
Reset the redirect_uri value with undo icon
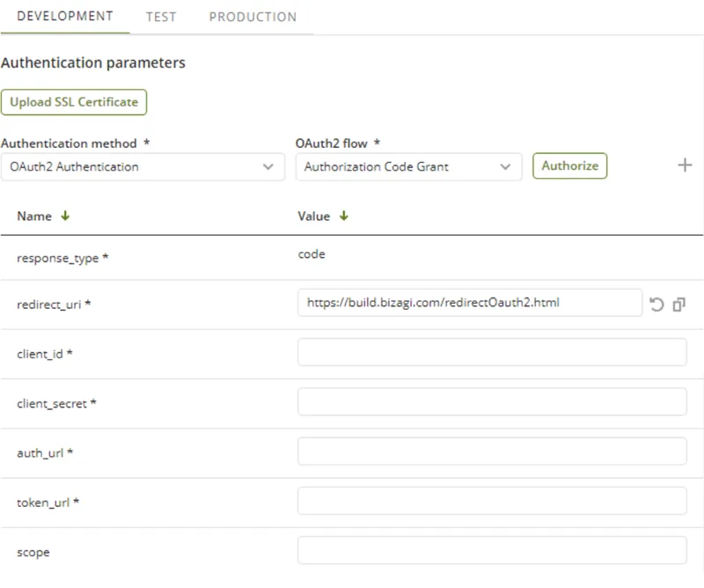tap(656, 304)
